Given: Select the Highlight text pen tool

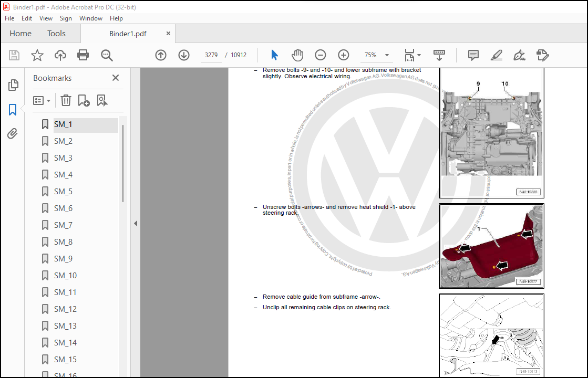Looking at the screenshot, I should (497, 55).
